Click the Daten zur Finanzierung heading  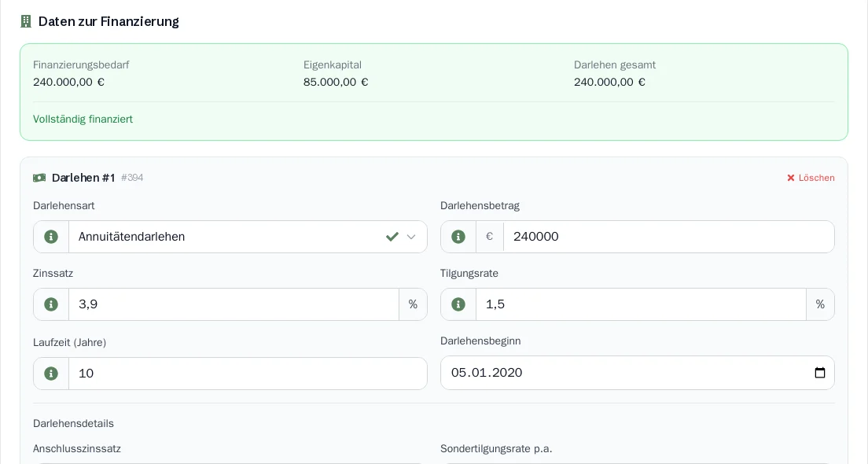(108, 21)
